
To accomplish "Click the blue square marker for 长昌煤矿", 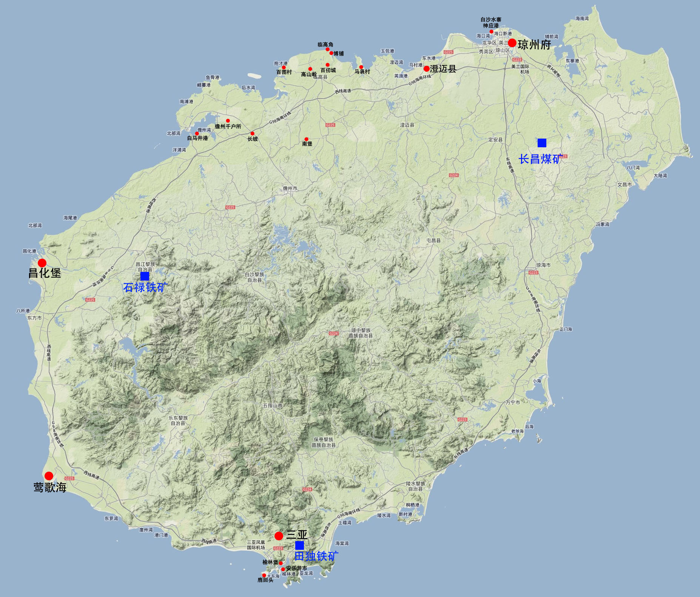I will click(x=542, y=143).
